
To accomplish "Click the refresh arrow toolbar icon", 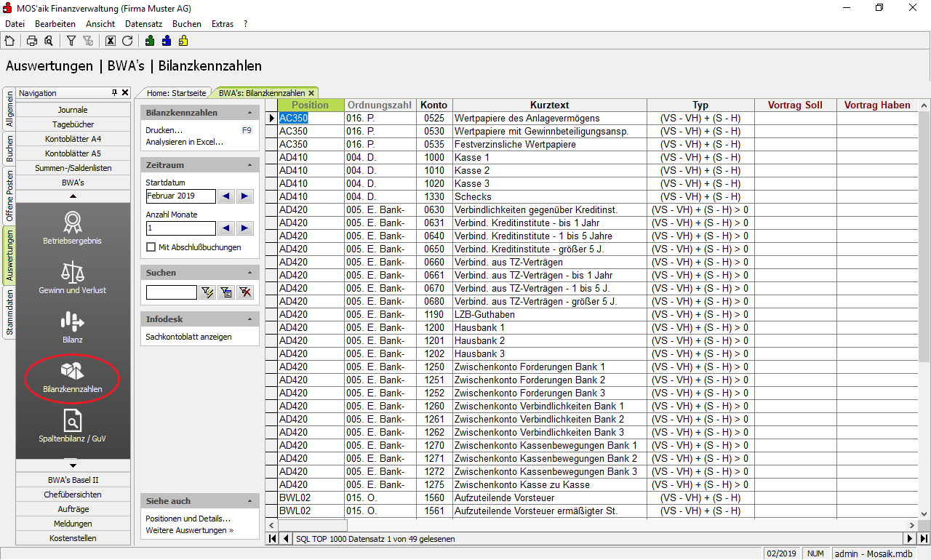I will pyautogui.click(x=127, y=41).
